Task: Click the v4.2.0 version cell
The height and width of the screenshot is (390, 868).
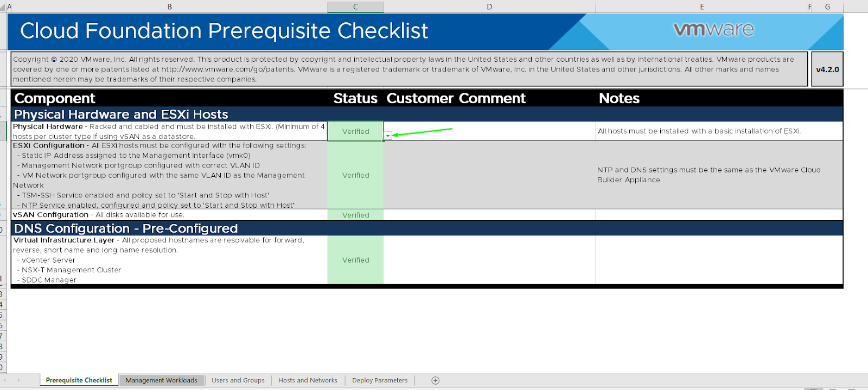Action: pos(827,69)
